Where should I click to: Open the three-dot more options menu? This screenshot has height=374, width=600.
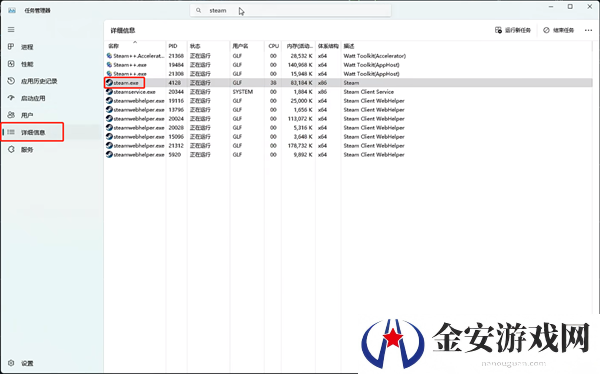tap(588, 30)
